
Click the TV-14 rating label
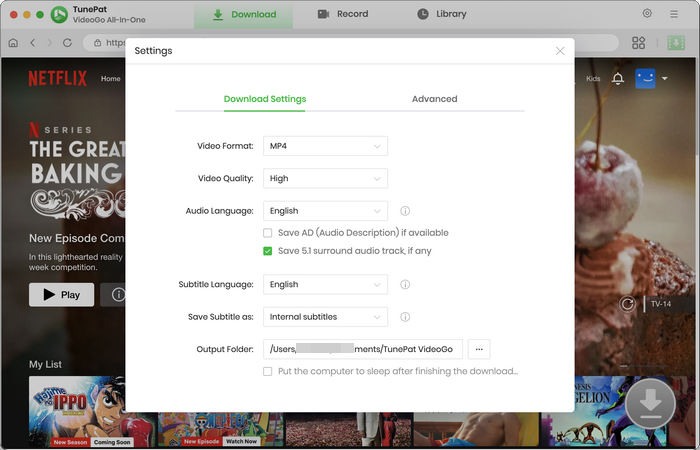coord(661,304)
